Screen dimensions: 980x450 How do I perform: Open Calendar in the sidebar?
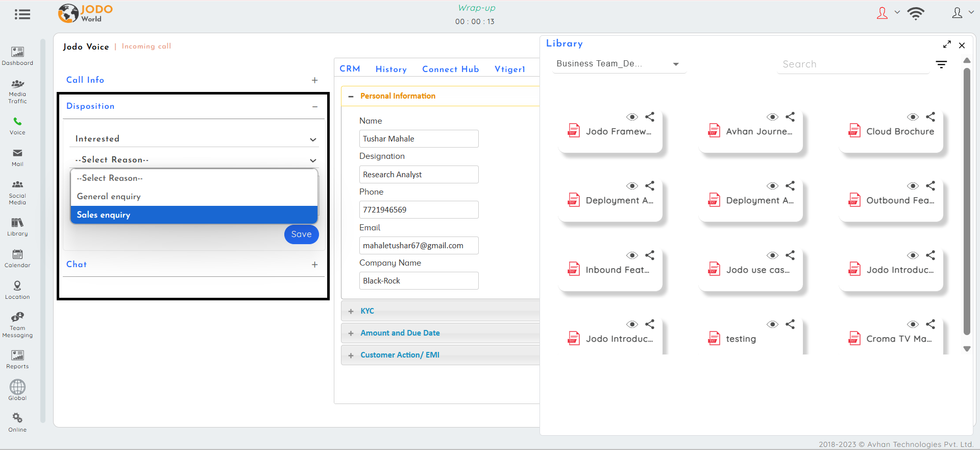coord(17,259)
